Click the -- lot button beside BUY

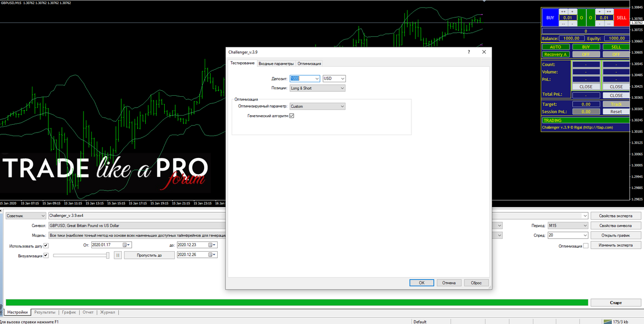click(x=563, y=23)
